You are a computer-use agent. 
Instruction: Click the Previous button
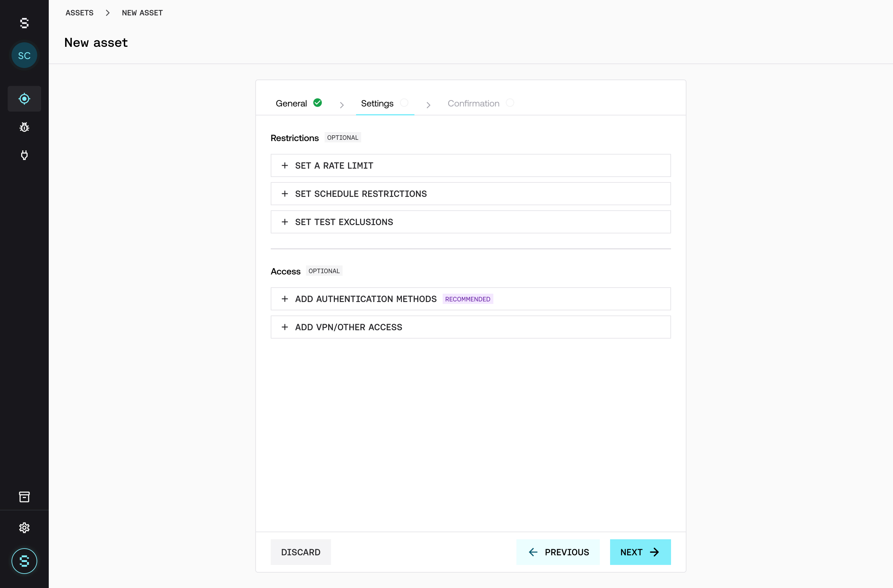tap(558, 552)
